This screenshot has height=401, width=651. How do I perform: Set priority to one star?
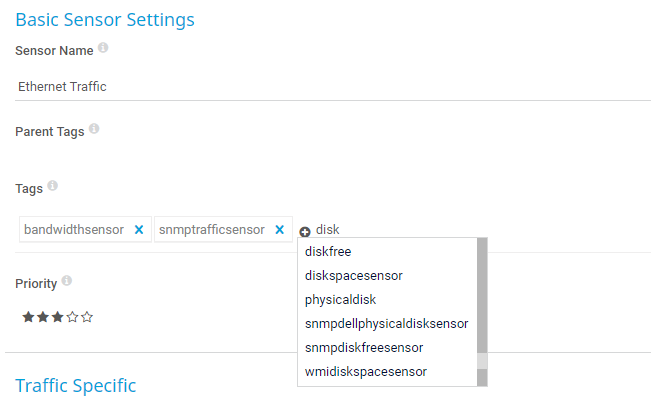28,317
